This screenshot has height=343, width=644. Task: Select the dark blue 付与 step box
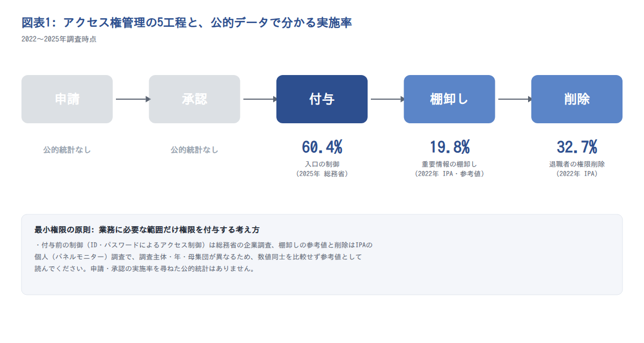(x=322, y=99)
